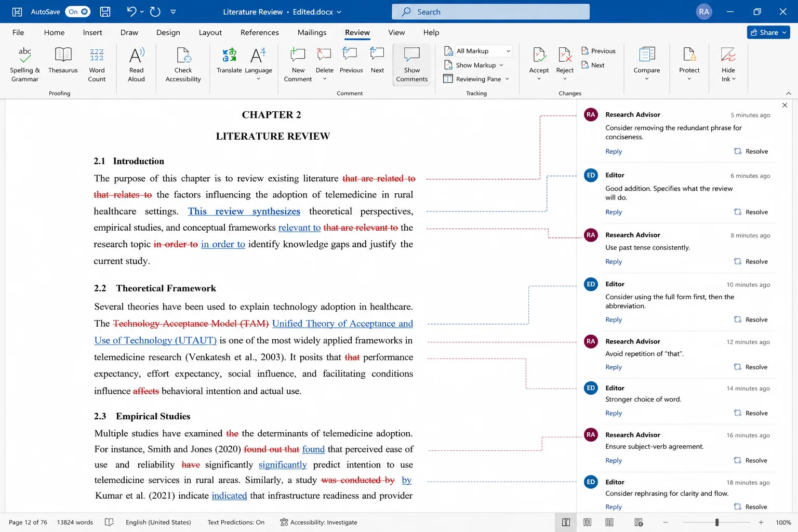Switch to the References tab
Image resolution: width=798 pixels, height=532 pixels.
(260, 33)
